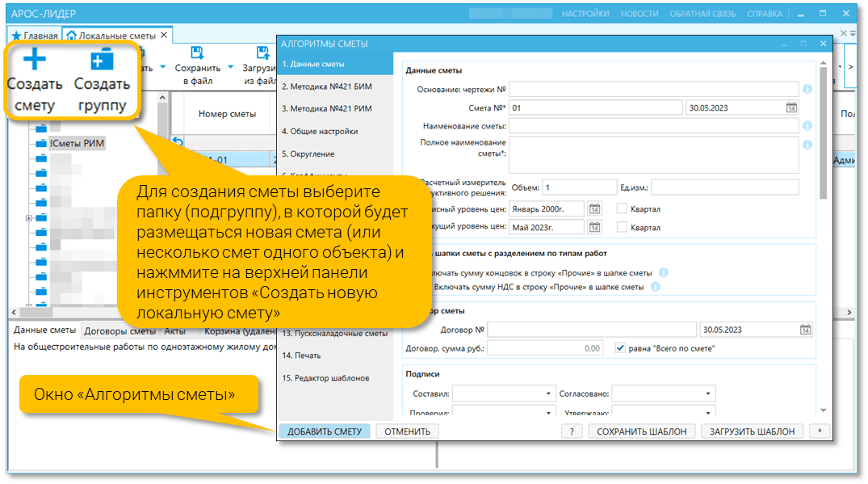868x484 pixels.
Task: Show info hint for Основание: чертежи №
Action: click(x=807, y=89)
